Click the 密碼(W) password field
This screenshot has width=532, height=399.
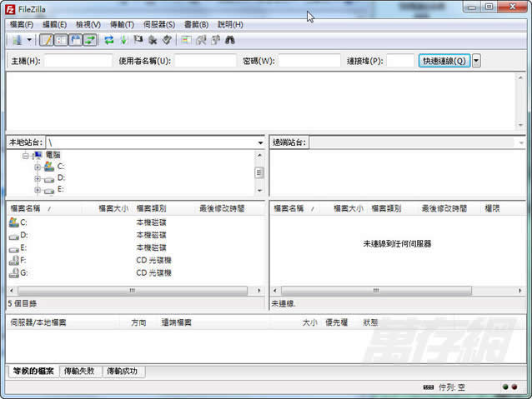(x=309, y=61)
